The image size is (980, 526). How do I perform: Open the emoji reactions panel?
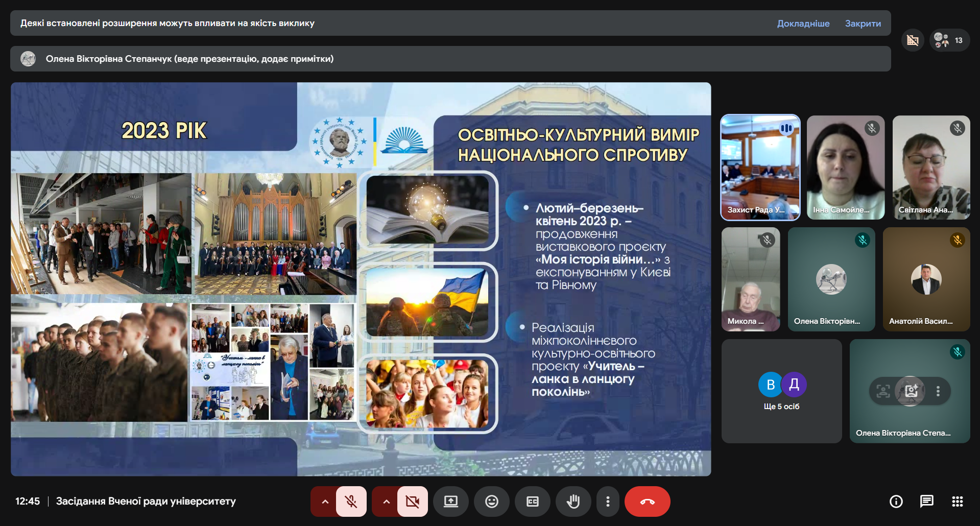[491, 501]
